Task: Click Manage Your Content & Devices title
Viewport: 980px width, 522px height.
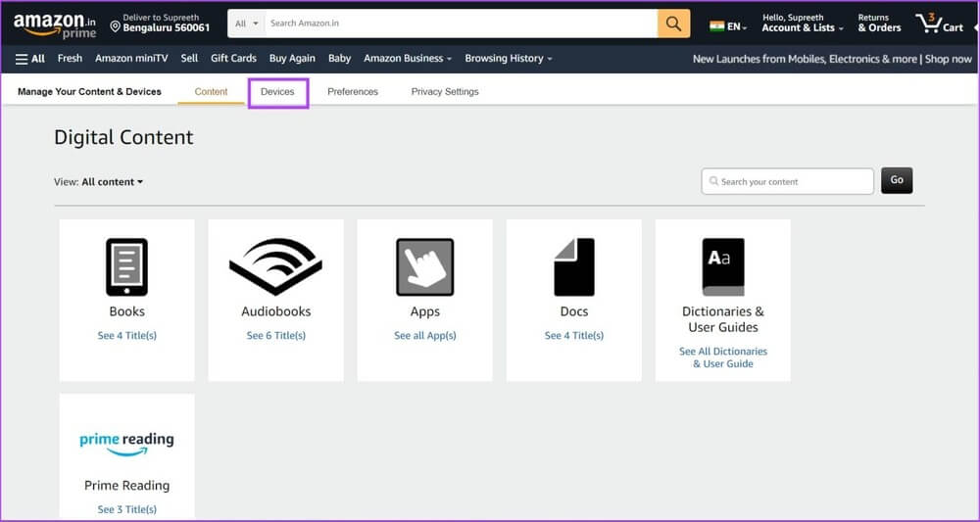Action: click(x=89, y=92)
